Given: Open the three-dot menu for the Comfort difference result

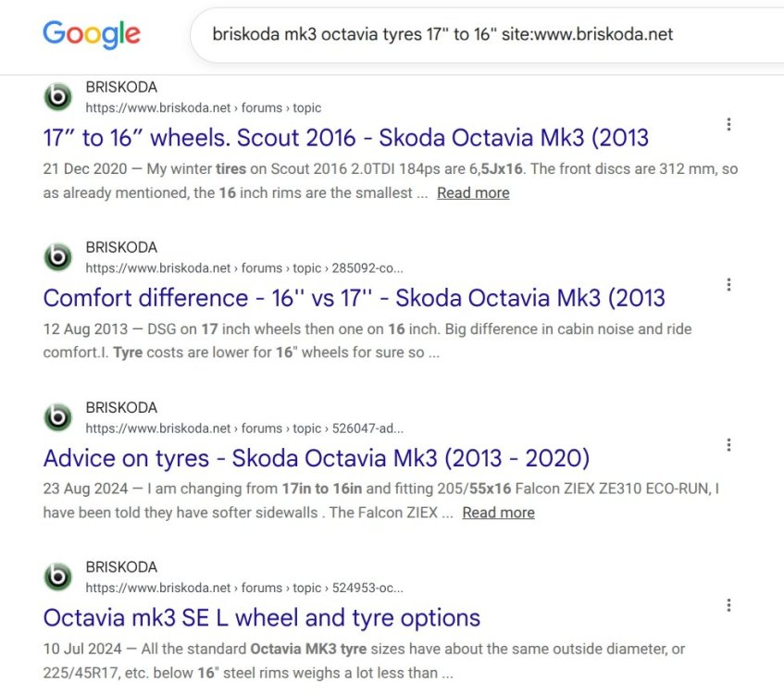Looking at the screenshot, I should tap(728, 284).
